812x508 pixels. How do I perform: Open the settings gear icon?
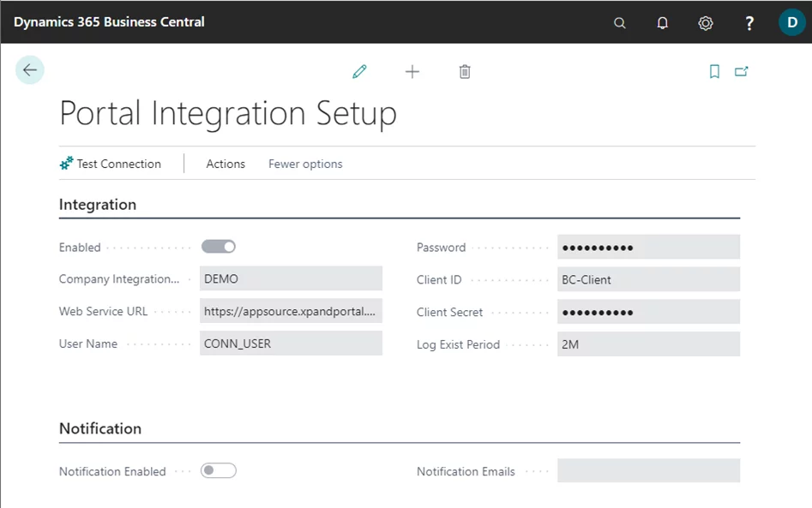click(x=706, y=23)
